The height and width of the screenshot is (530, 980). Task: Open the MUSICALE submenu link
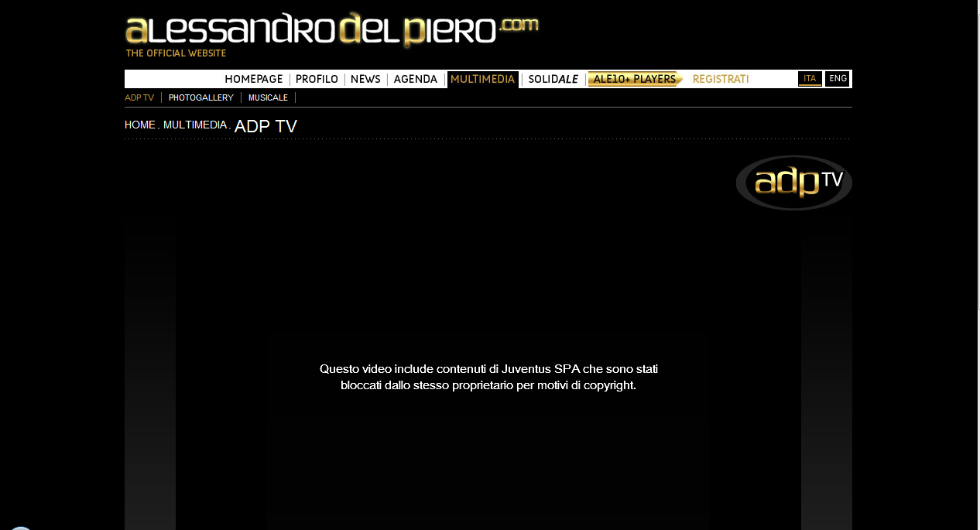pyautogui.click(x=268, y=97)
